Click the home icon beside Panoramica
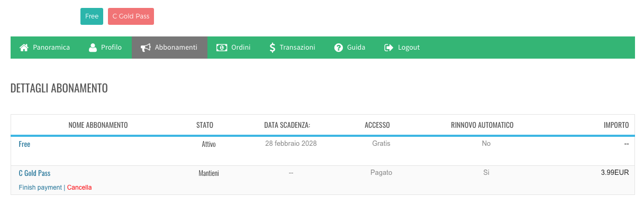Screen dimensions: 644x215 [24, 48]
